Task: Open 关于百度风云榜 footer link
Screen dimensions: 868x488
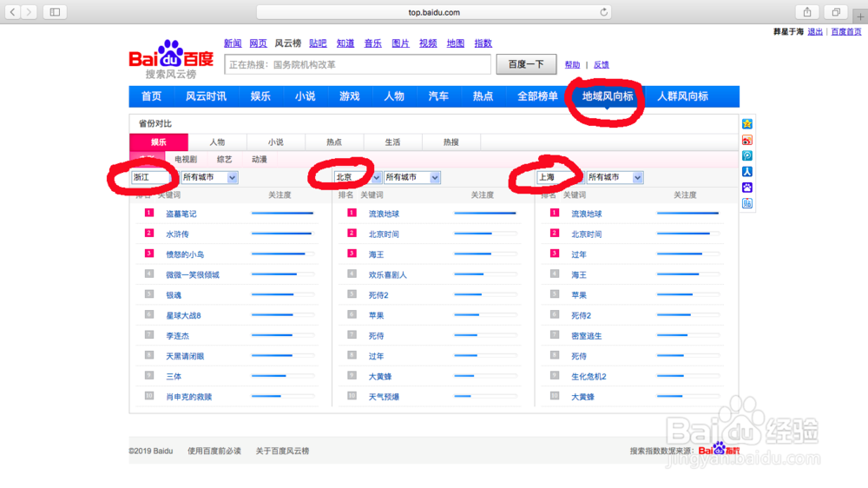Action: tap(282, 451)
